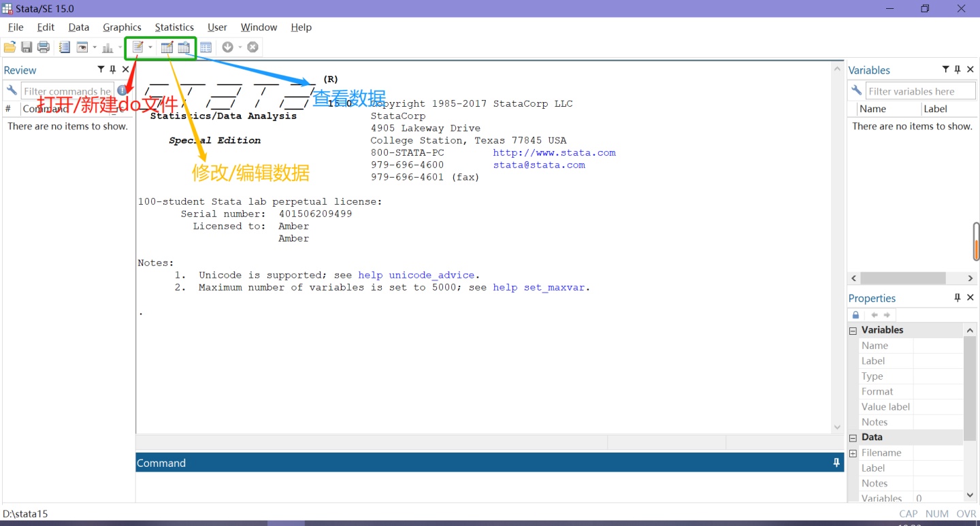Expand the Do-file Editor dropdown arrow
Viewport: 980px width, 526px height.
pos(150,48)
